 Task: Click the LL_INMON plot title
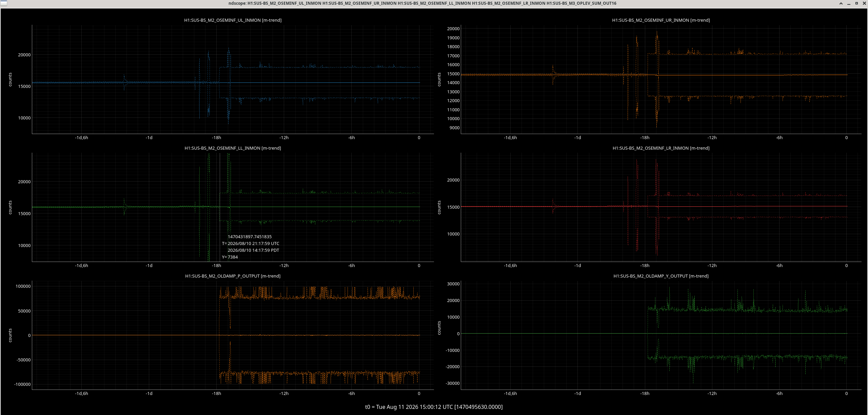[233, 148]
